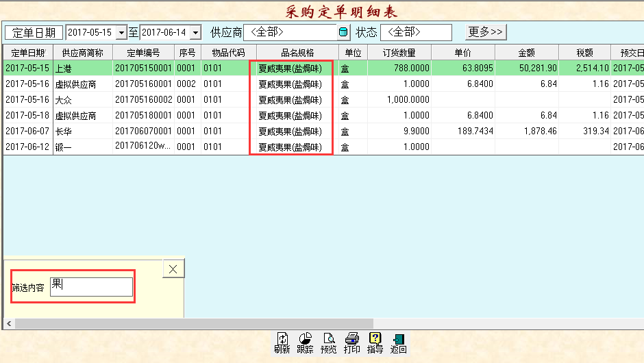Screen dimensions: 644x363
Task: Click the 品名规格 column header
Action: [x=297, y=53]
